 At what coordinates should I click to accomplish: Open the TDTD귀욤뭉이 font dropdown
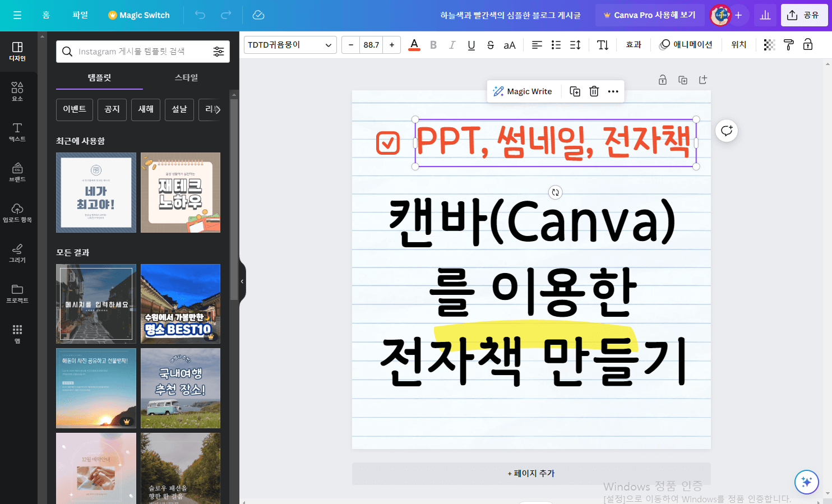(x=290, y=45)
